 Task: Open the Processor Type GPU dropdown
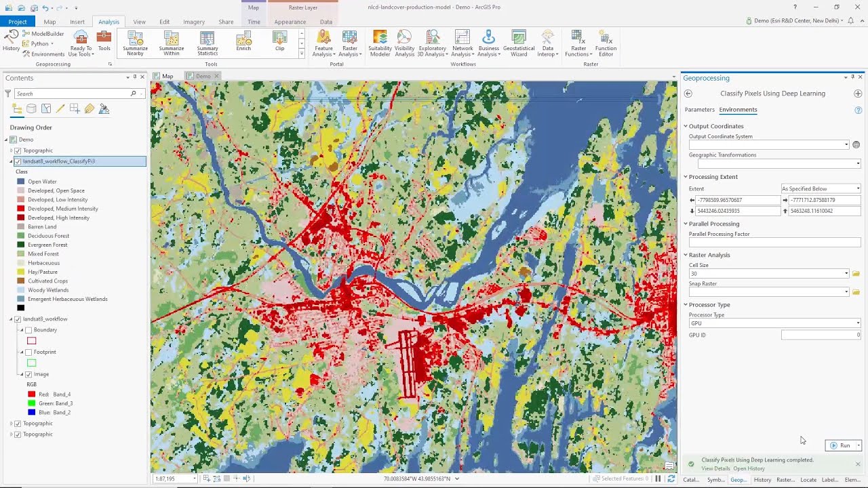pyautogui.click(x=775, y=323)
